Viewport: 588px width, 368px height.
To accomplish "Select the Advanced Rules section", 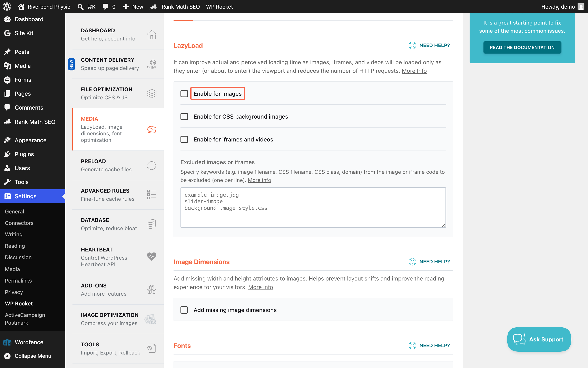I will tap(118, 195).
